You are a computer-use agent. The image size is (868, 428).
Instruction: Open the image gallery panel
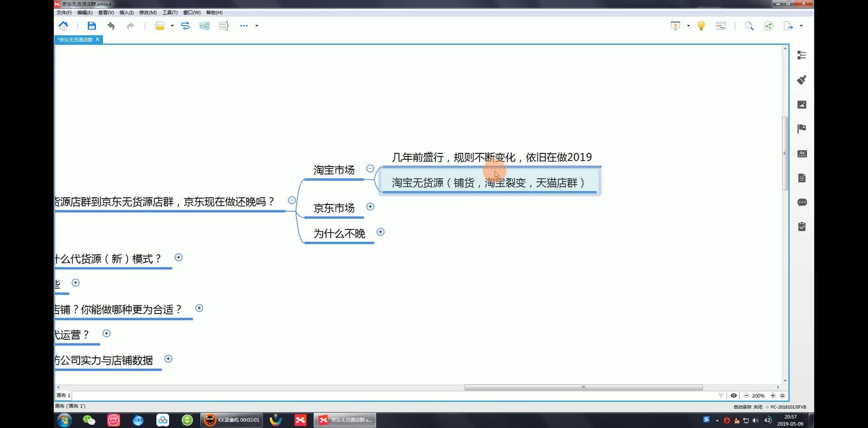click(x=802, y=105)
